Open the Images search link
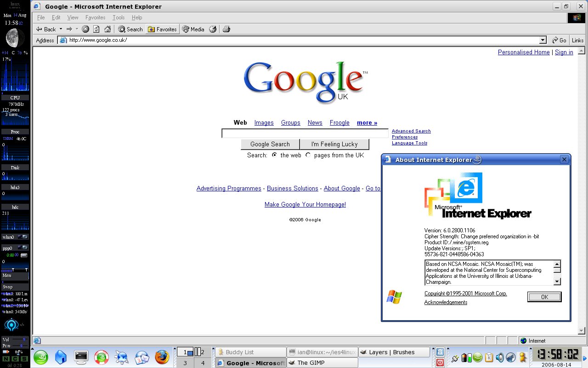 tap(264, 123)
